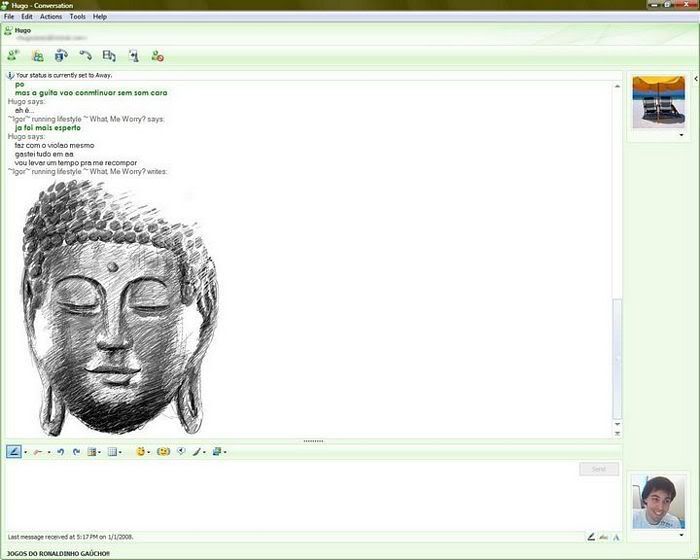The height and width of the screenshot is (560, 700).
Task: Click Hugo's beach chairs display picture
Action: pyautogui.click(x=658, y=102)
